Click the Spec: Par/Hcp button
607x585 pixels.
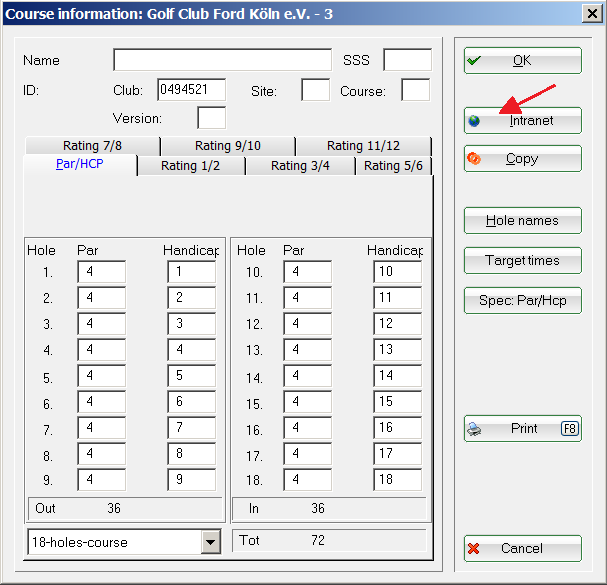point(523,300)
